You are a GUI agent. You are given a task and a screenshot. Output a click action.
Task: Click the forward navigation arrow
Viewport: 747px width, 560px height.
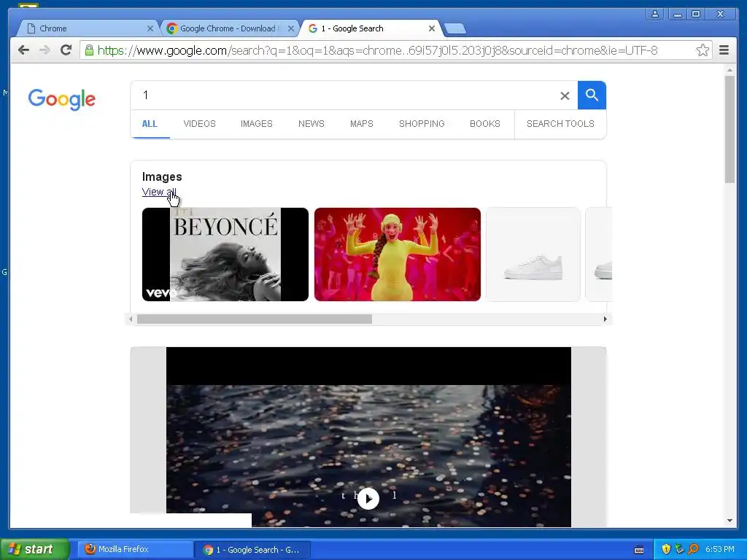click(44, 50)
